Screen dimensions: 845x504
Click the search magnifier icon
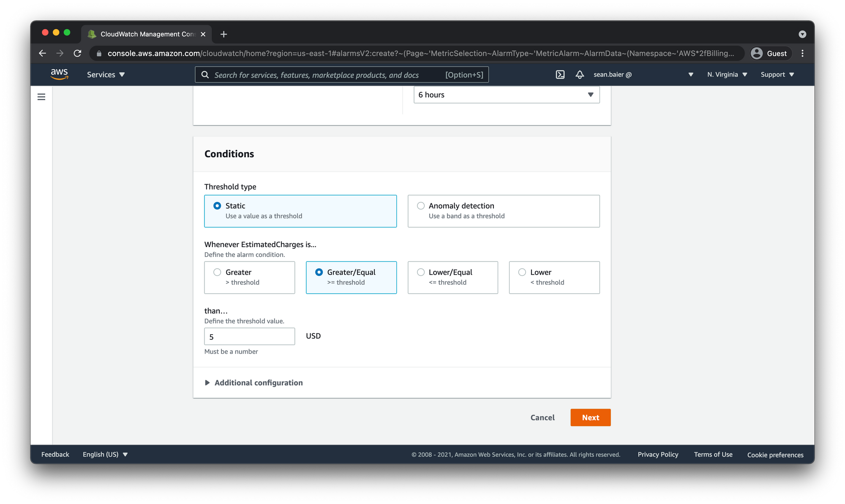tap(205, 75)
